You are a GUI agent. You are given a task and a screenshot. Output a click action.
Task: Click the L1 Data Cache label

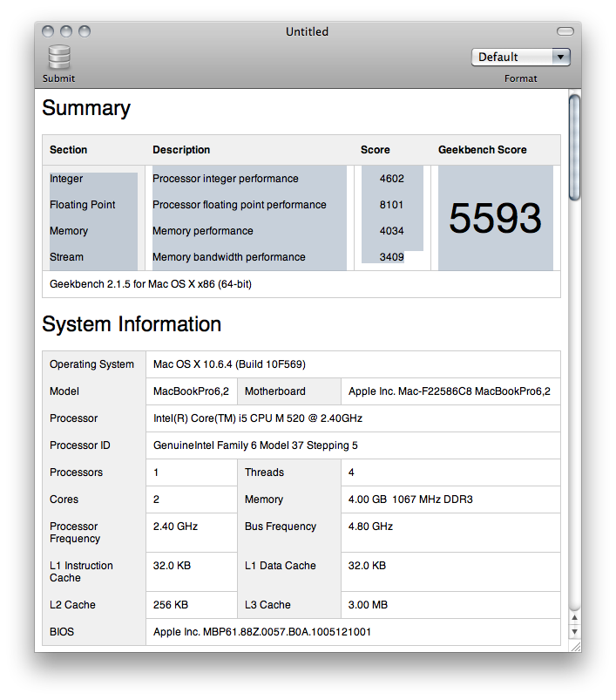[x=281, y=566]
